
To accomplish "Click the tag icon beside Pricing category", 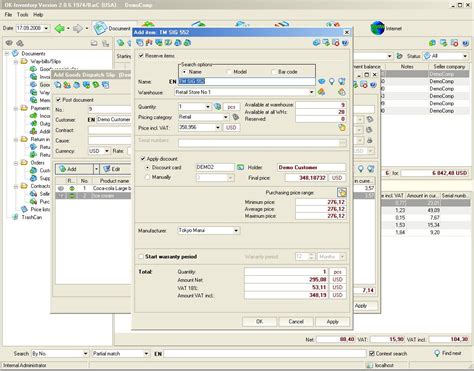I will pos(236,117).
